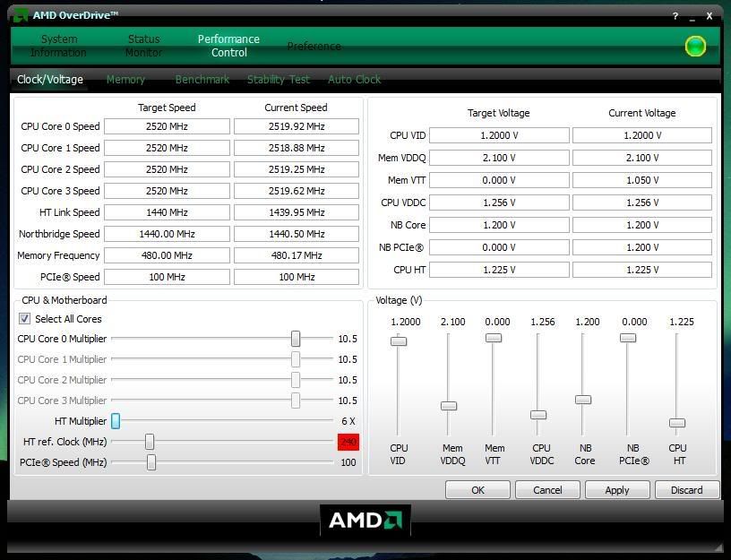
Task: Switch to the Memory sub-tab
Action: tap(125, 79)
